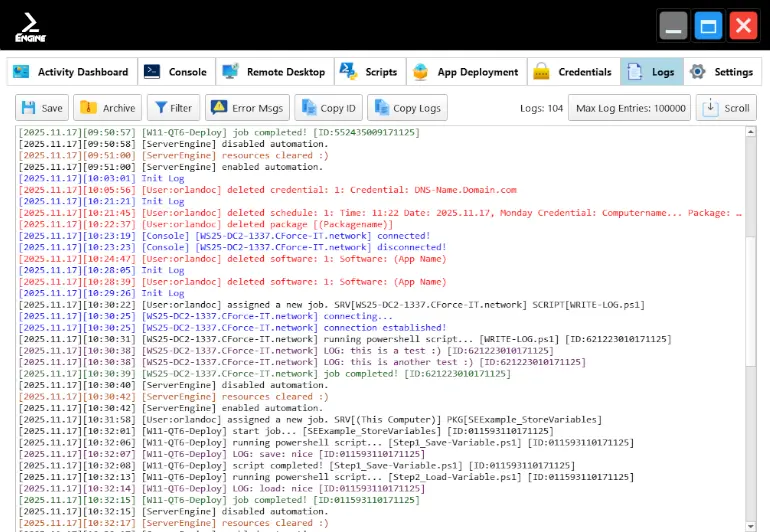This screenshot has height=532, width=770.
Task: Select the deleted credential DNS-Name log entry
Action: point(329,189)
